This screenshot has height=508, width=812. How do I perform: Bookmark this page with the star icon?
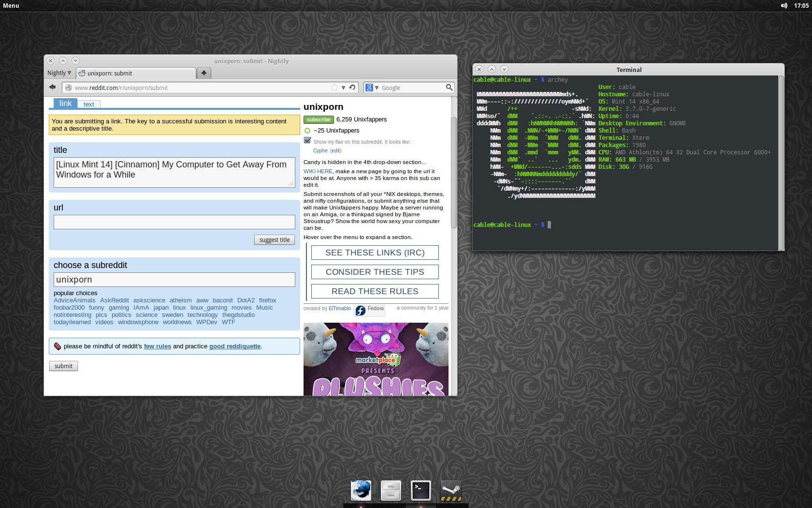point(334,88)
